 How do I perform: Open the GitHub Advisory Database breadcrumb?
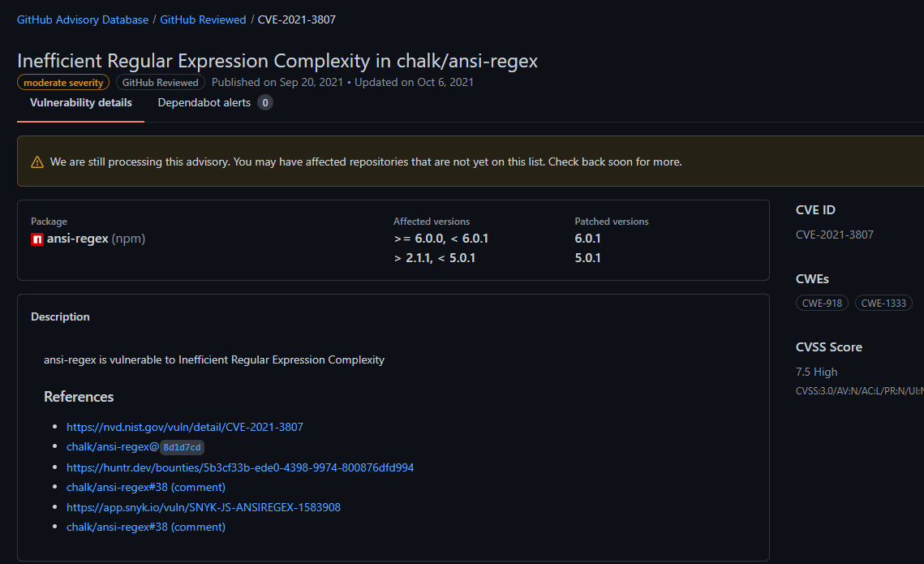click(82, 19)
